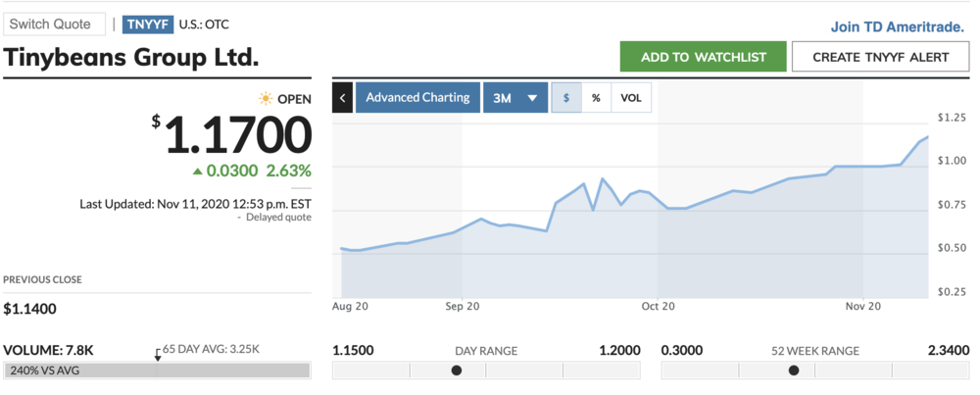Click the 65 day average marker arrow
This screenshot has width=980, height=395.
click(x=157, y=354)
